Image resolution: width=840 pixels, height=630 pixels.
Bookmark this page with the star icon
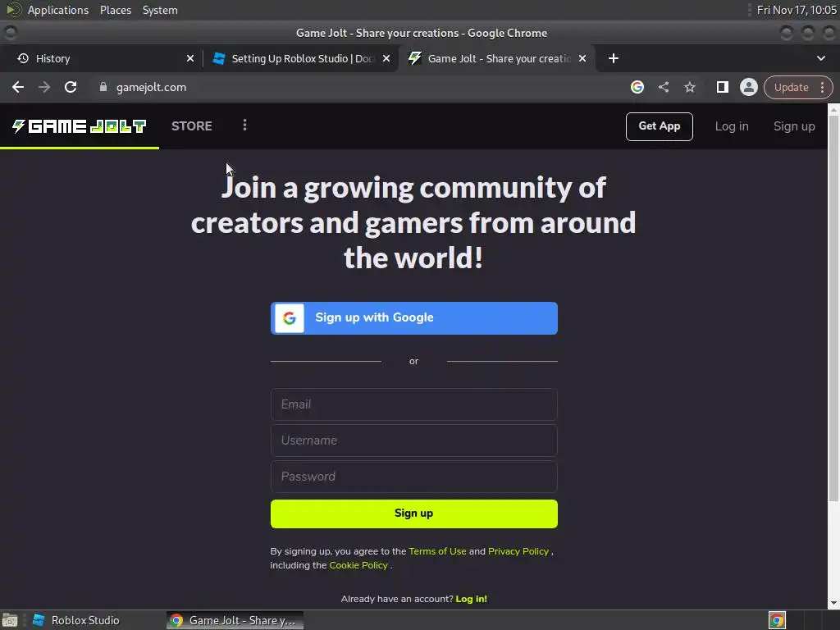click(689, 87)
